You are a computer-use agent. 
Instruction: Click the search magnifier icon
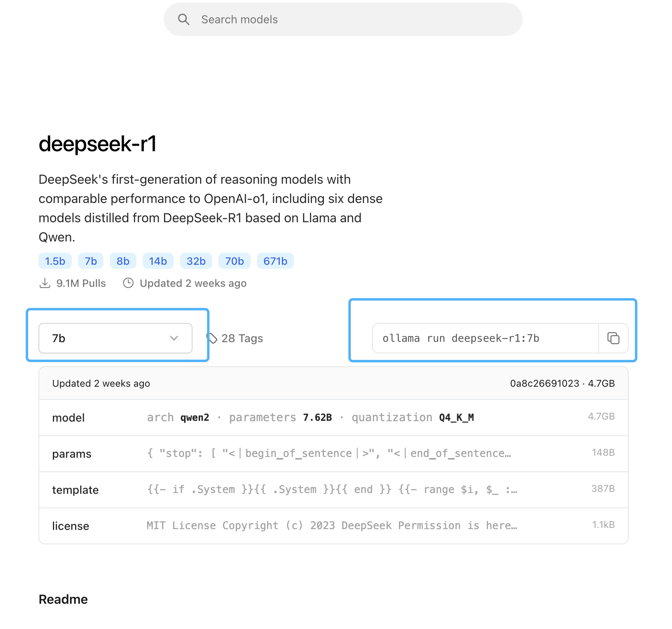point(184,19)
